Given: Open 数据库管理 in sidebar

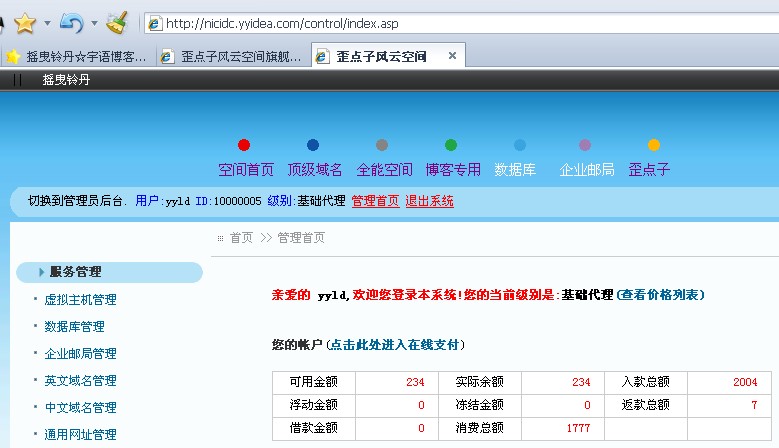Looking at the screenshot, I should (x=75, y=327).
